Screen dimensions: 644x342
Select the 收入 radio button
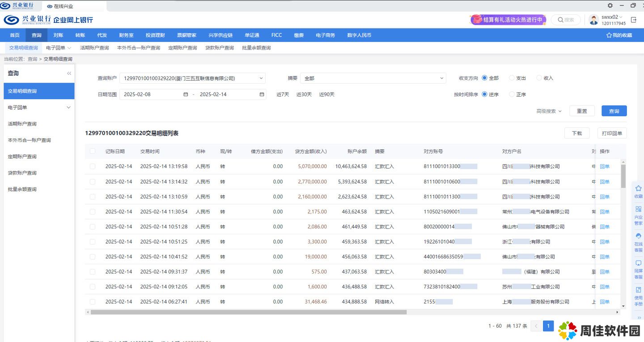pos(539,78)
